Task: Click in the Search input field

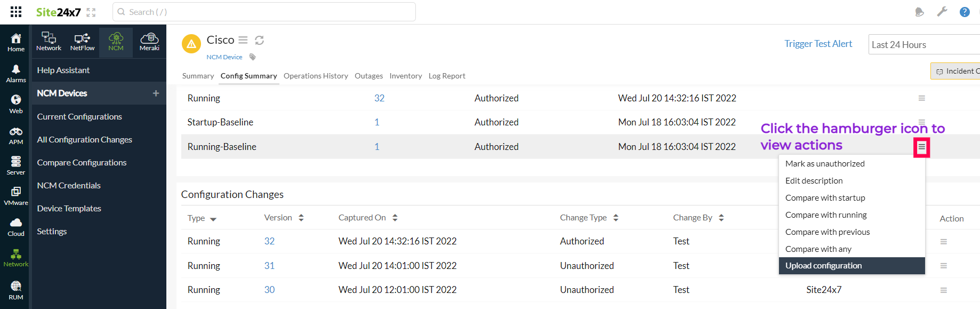Action: coord(264,12)
